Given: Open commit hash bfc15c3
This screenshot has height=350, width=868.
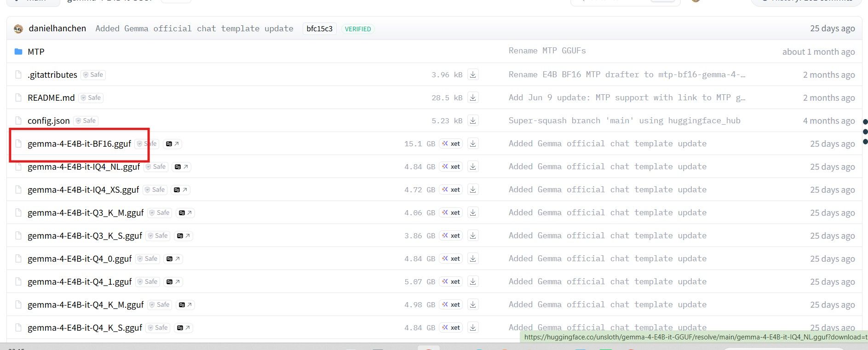Looking at the screenshot, I should [x=319, y=29].
